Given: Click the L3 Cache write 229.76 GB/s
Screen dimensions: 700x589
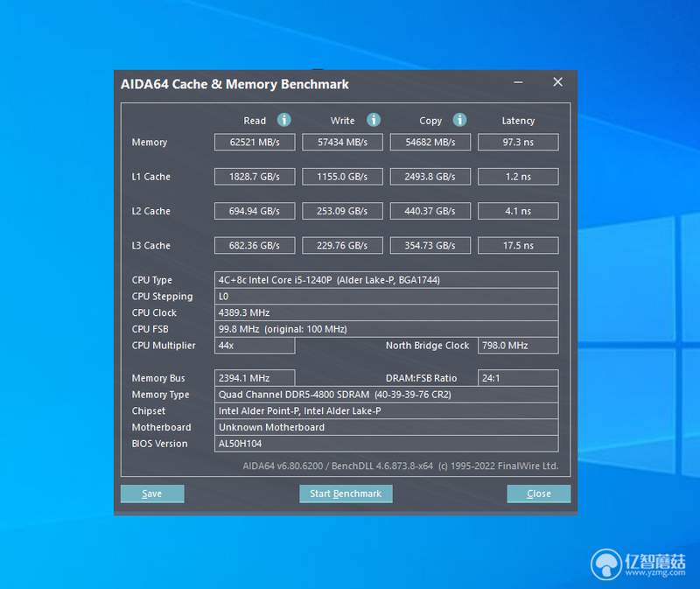Looking at the screenshot, I should point(342,245).
